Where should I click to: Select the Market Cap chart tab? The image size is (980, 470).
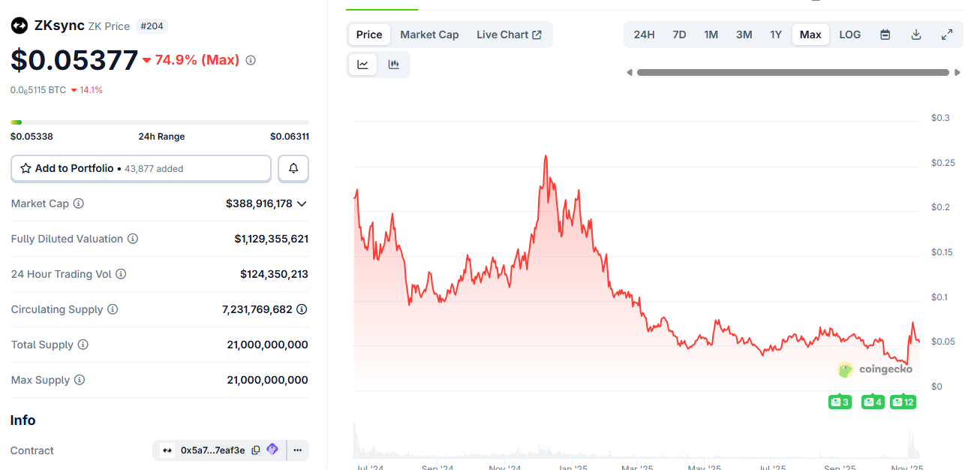[x=429, y=35]
